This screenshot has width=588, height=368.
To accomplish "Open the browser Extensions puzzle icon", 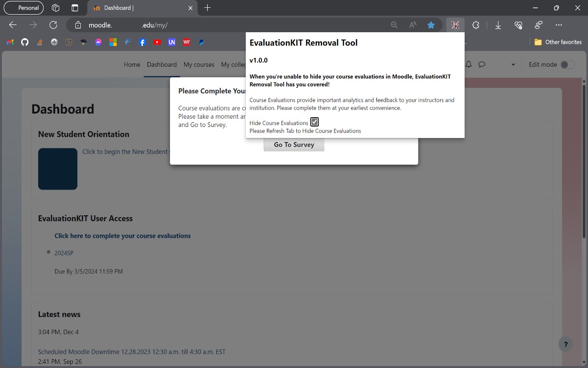I will click(x=476, y=25).
